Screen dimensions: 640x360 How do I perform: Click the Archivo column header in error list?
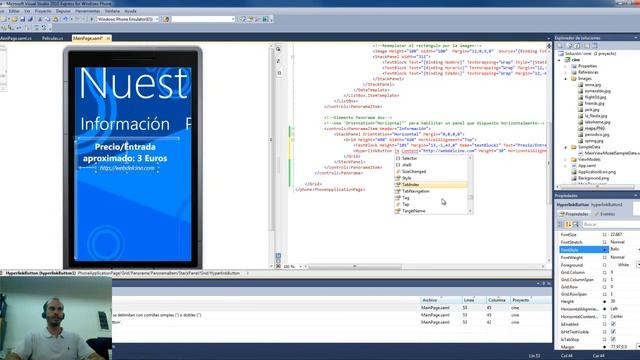click(x=441, y=300)
